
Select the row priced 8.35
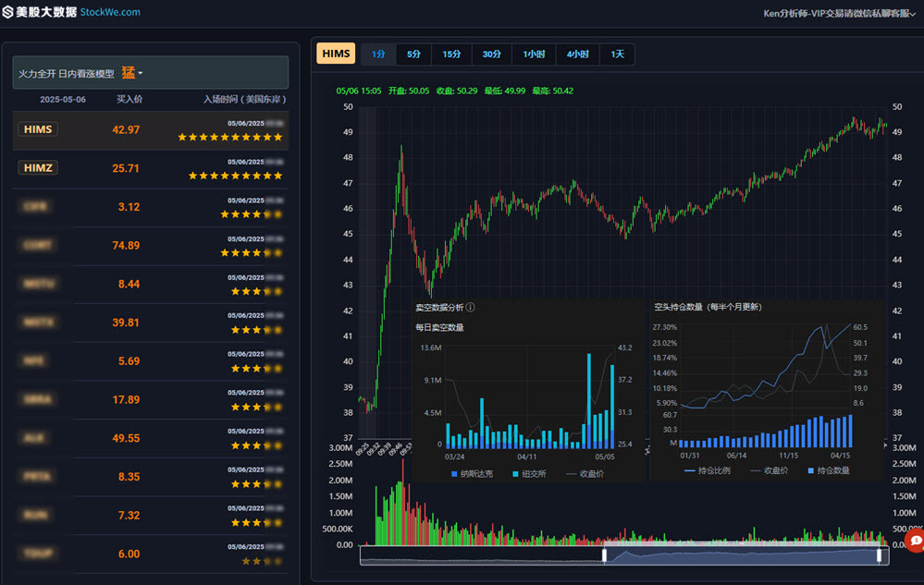[x=150, y=477]
